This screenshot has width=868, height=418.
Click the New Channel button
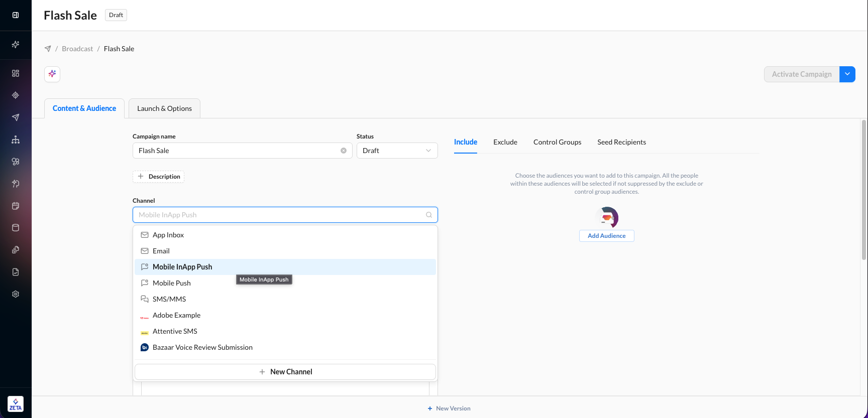[285, 372]
